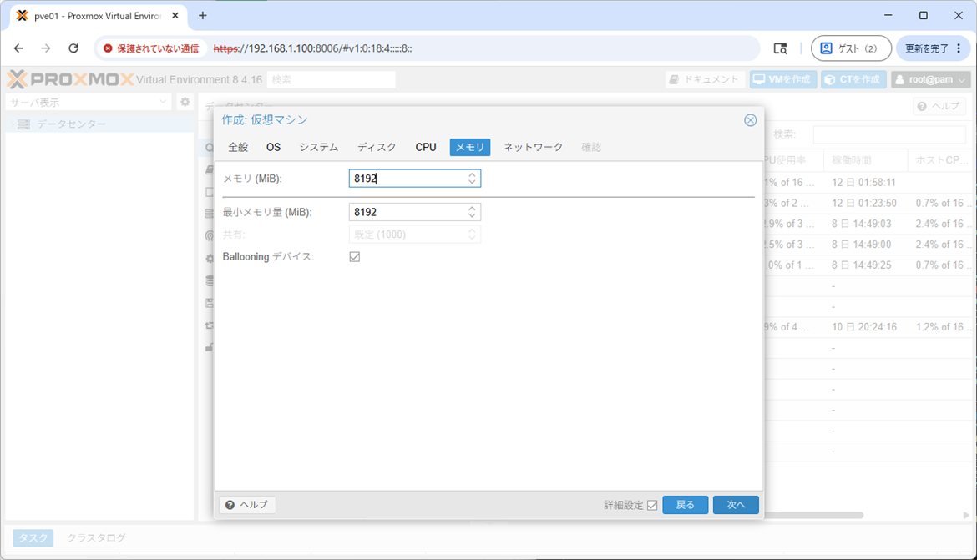Image resolution: width=977 pixels, height=560 pixels.
Task: Click the browser back arrow
Action: pyautogui.click(x=18, y=48)
